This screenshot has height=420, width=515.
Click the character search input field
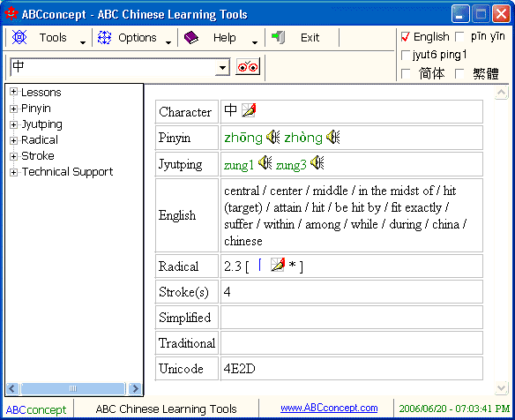(113, 67)
